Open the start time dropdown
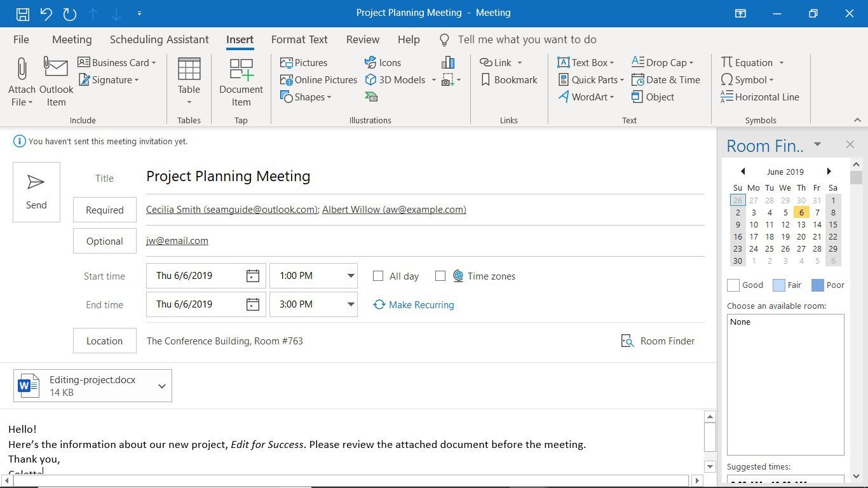This screenshot has height=488, width=868. 350,275
